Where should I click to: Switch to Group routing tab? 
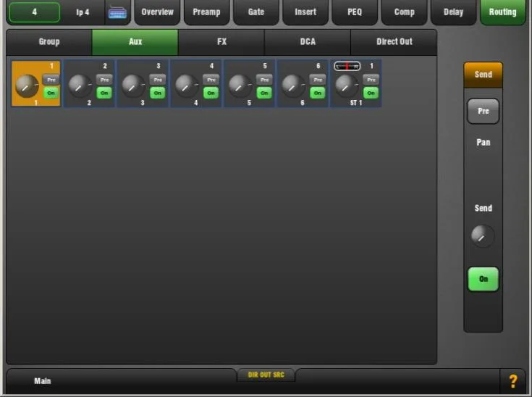point(49,42)
